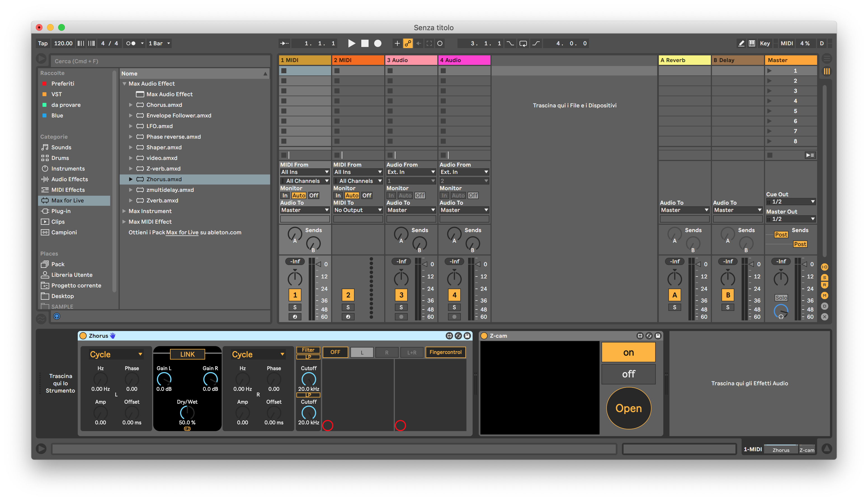Open the Max for Live ableton.com link
Screen dimensions: 868x501
(x=182, y=233)
